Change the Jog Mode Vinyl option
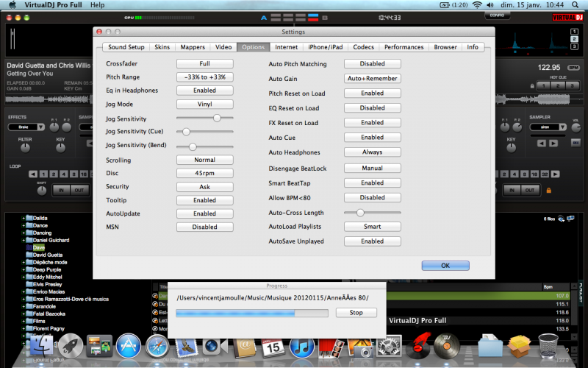The image size is (588, 368). 204,105
